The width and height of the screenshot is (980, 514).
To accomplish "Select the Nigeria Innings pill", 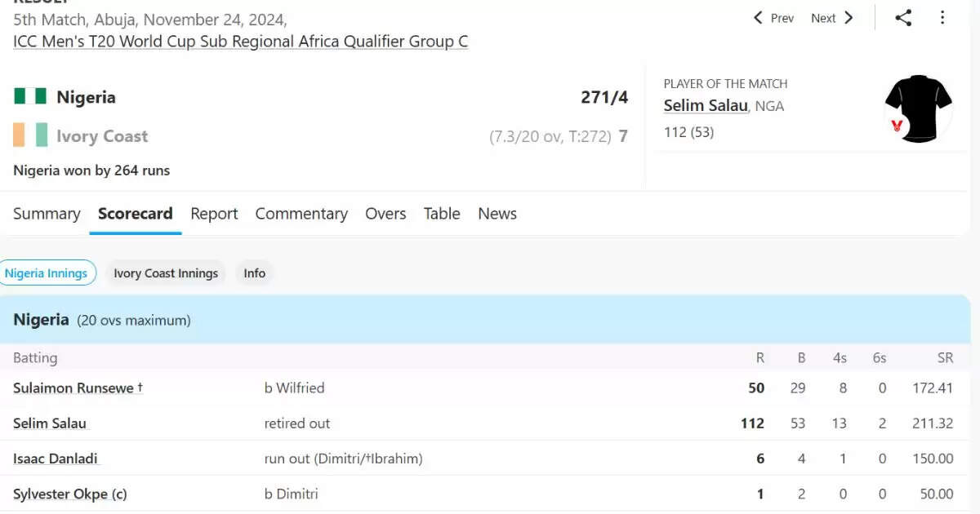I will coord(47,273).
